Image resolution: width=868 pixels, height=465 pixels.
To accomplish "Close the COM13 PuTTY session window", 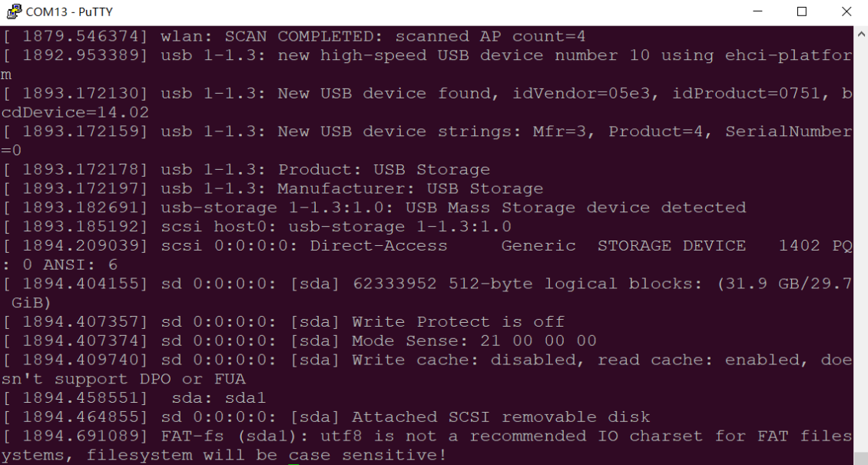I will 846,12.
